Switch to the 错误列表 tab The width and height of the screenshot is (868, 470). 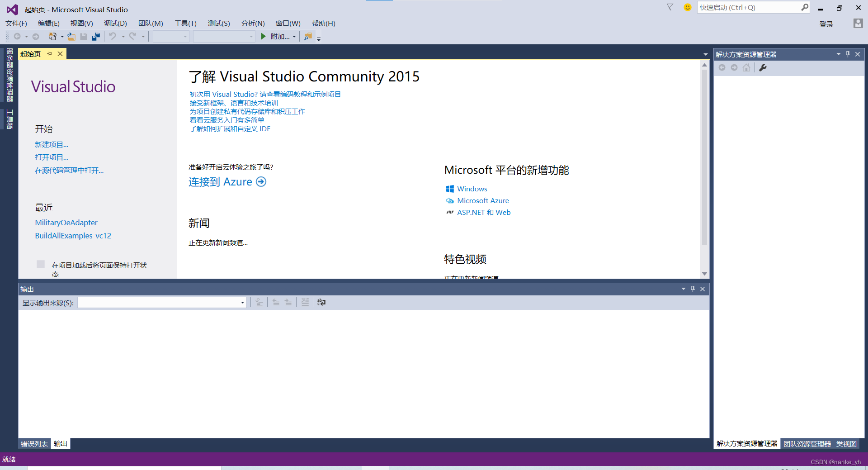tap(34, 444)
